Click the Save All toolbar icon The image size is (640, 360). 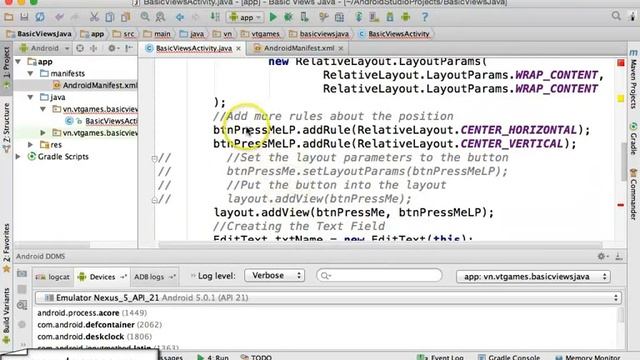24,17
